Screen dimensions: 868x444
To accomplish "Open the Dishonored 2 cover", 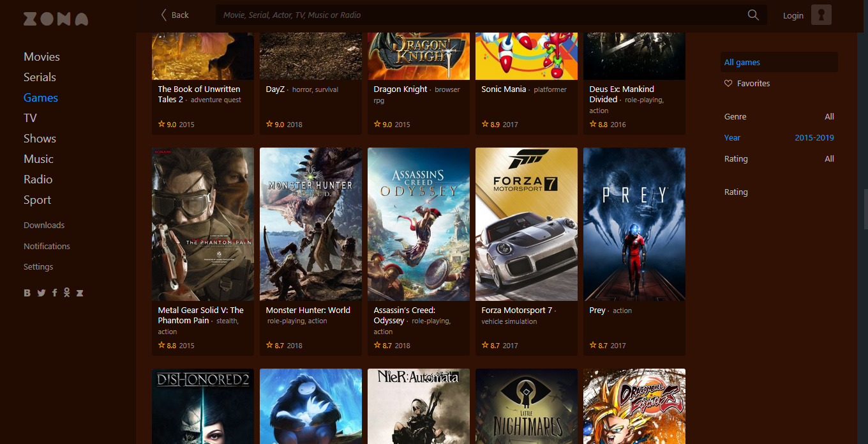I will point(203,406).
